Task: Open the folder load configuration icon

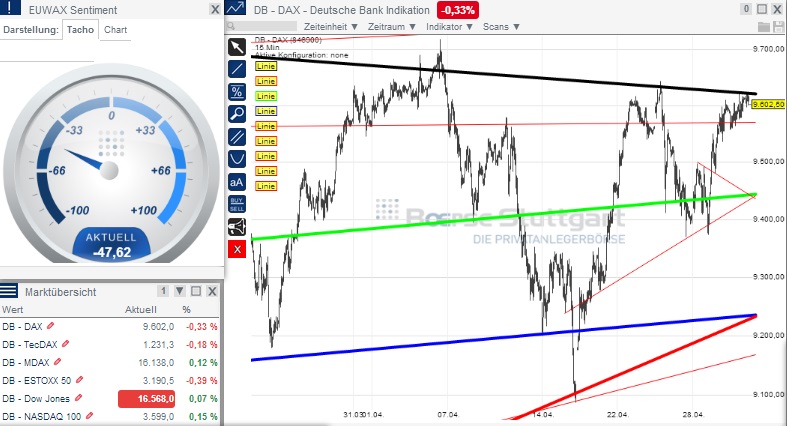Action: tap(764, 27)
